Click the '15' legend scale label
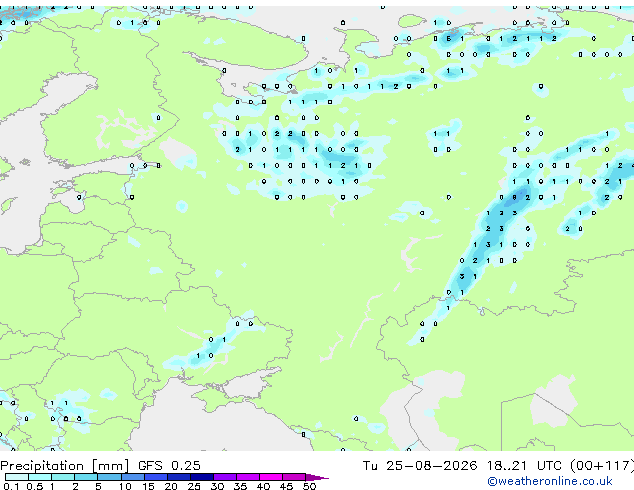This screenshot has width=634, height=490. click(148, 486)
